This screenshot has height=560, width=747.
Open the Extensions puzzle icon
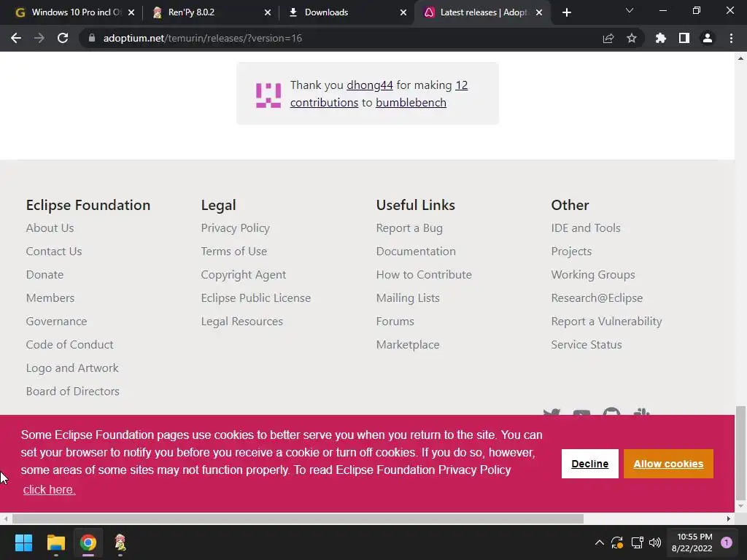(x=661, y=38)
